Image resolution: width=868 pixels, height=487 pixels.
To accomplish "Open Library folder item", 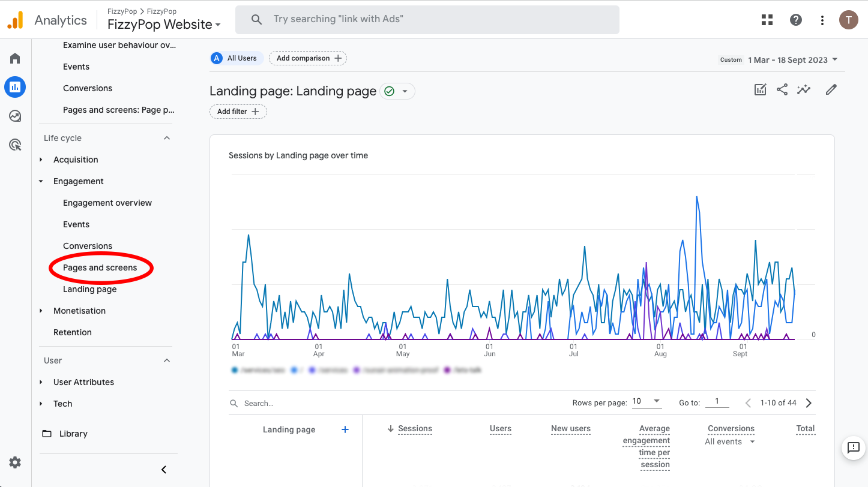I will pyautogui.click(x=65, y=434).
